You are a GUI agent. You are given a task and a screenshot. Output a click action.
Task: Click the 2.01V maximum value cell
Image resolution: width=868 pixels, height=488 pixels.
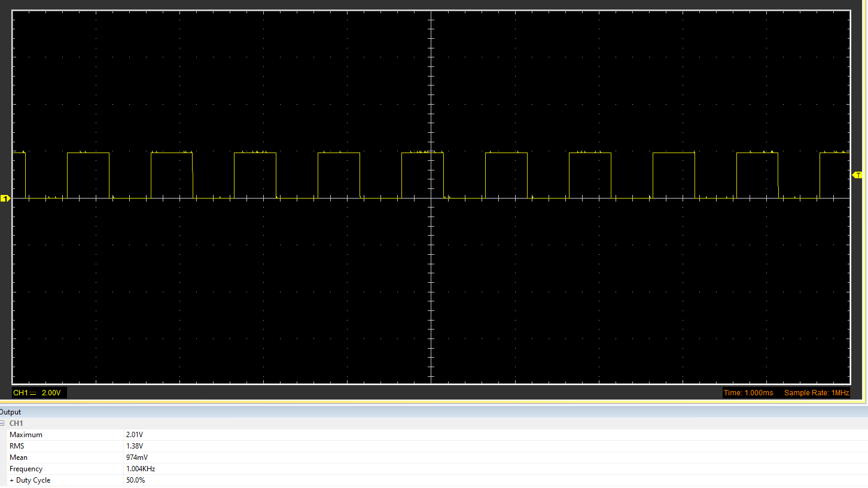coord(135,435)
